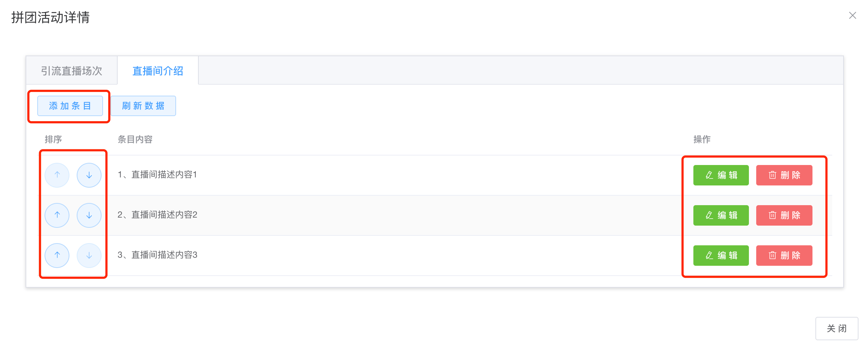Refresh list with 刷新数据 button
The image size is (868, 349).
coord(143,106)
